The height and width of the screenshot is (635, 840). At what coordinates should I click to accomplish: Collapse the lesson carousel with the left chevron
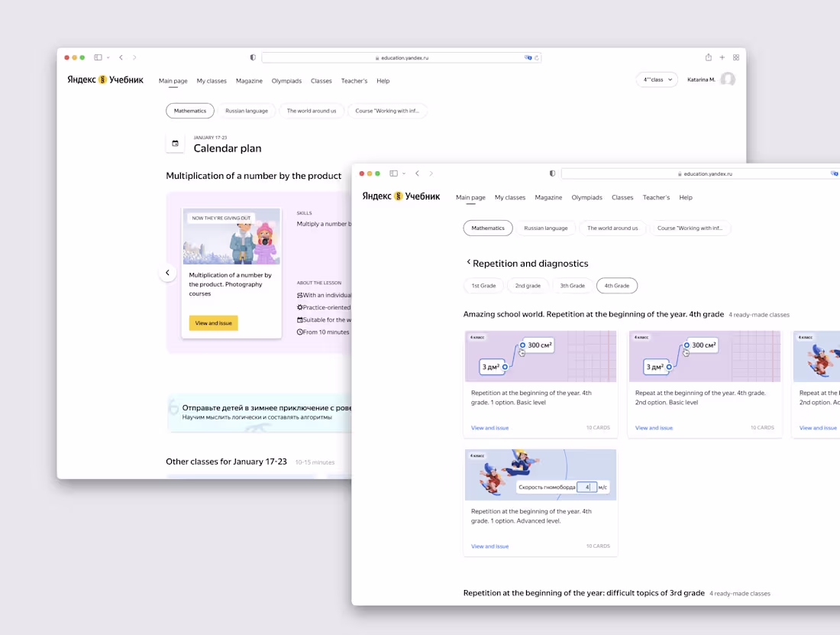(168, 272)
